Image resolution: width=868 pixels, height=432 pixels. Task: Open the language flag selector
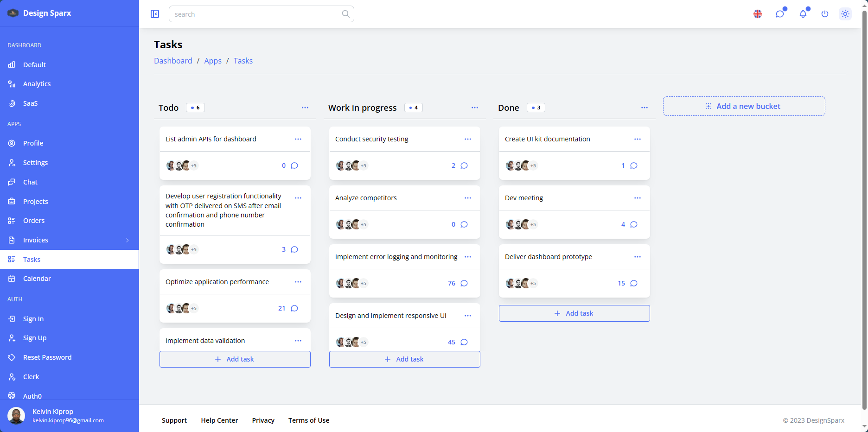(x=758, y=14)
